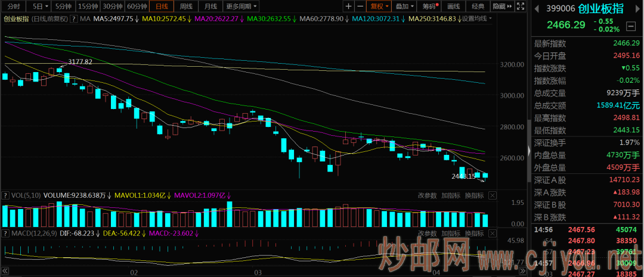Image resolution: width=644 pixels, height=277 pixels.
Task: Zoom in the chart with plus button
Action: tap(348, 6)
